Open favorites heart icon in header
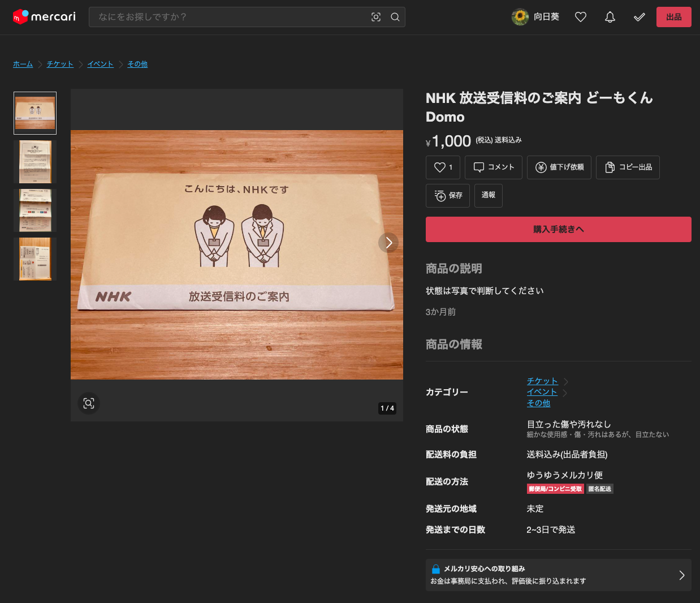The height and width of the screenshot is (603, 700). [581, 17]
